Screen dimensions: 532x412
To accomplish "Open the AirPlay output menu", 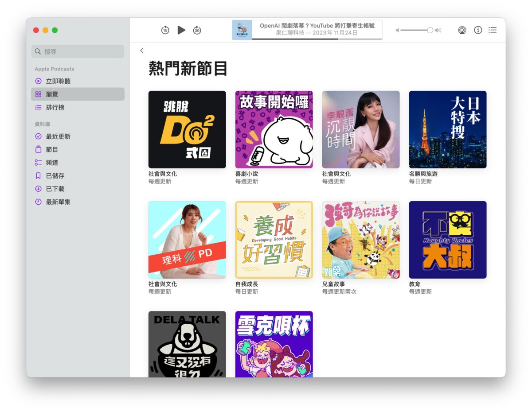I will click(462, 30).
